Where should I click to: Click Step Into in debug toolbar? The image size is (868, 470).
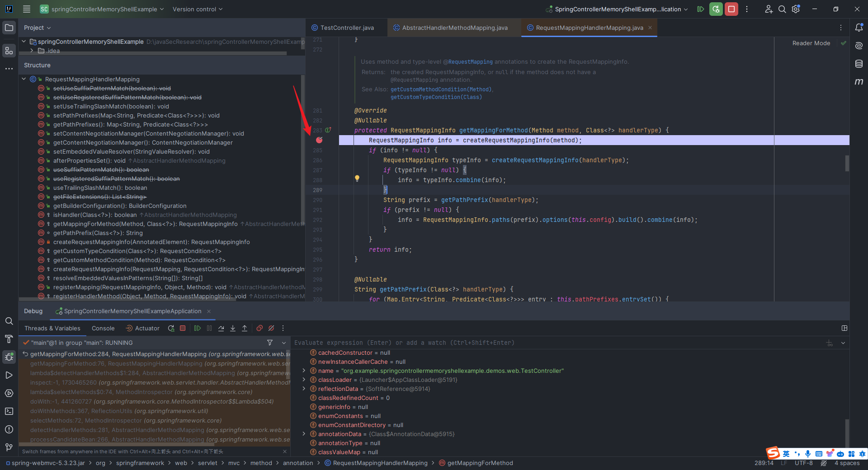[x=233, y=329]
